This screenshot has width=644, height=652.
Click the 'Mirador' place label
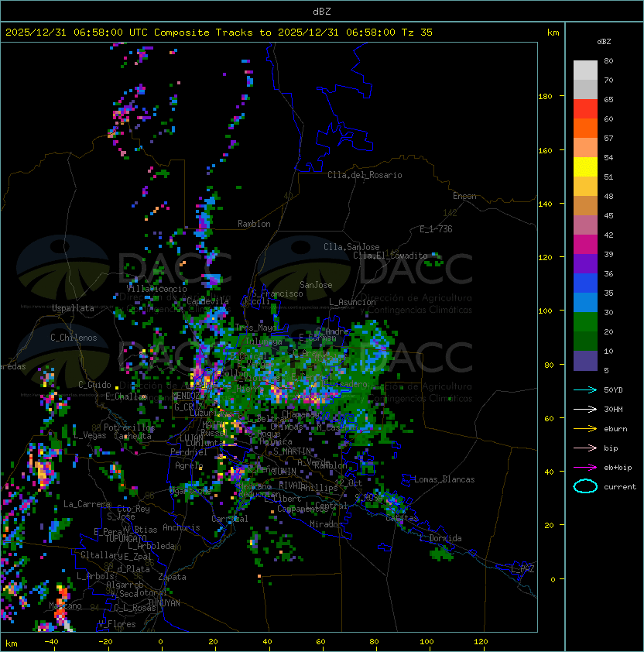[x=326, y=524]
